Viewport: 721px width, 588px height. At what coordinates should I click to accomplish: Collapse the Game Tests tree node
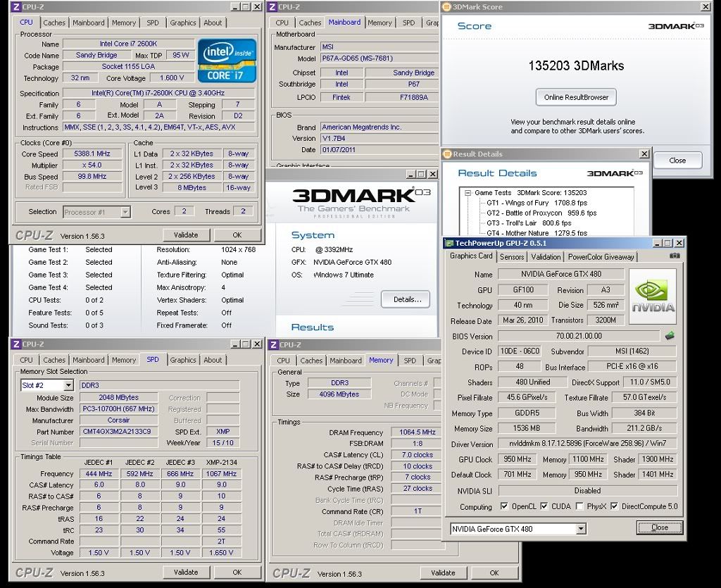[467, 192]
